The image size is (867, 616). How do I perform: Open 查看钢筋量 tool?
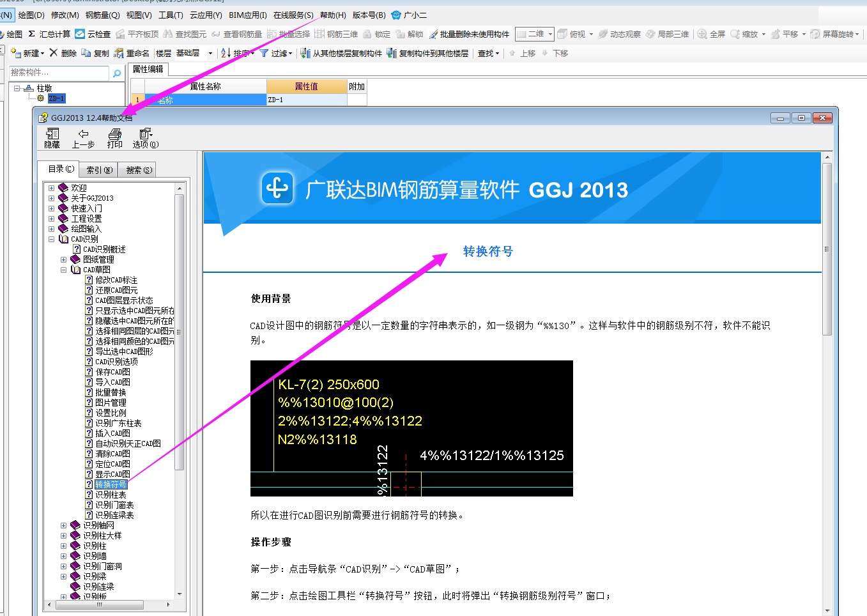(x=236, y=34)
